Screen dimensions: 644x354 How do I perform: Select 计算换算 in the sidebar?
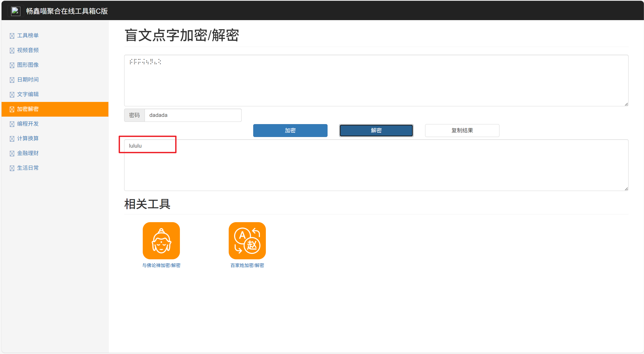(28, 139)
